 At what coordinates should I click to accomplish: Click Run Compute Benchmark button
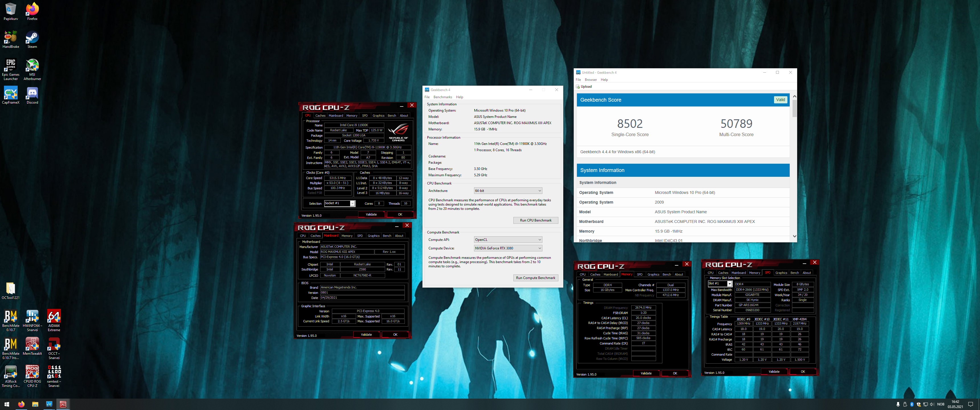click(536, 278)
